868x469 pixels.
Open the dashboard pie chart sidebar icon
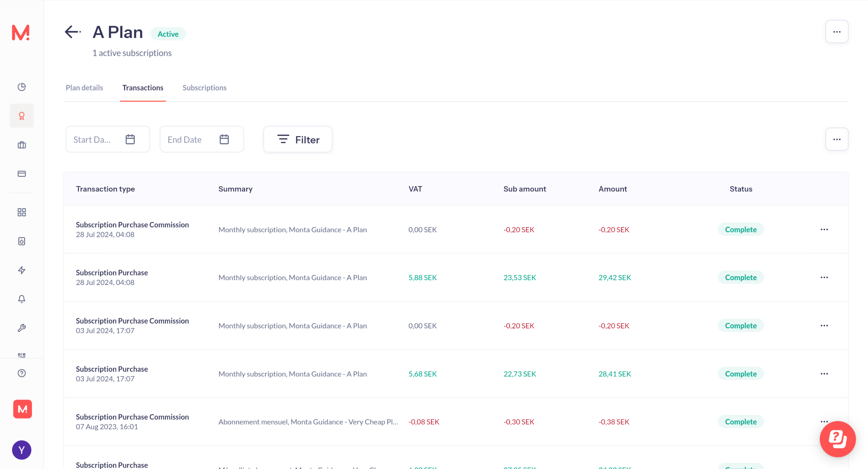click(x=22, y=87)
